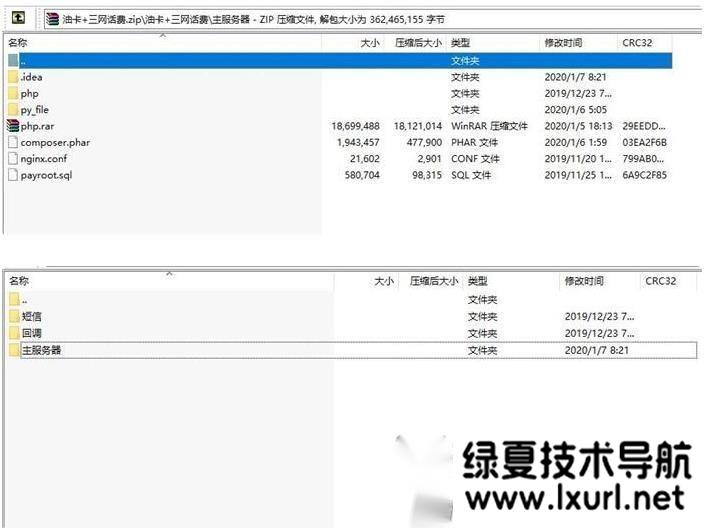The width and height of the screenshot is (705, 528).
Task: Select the .idea folder icon
Action: (13, 77)
